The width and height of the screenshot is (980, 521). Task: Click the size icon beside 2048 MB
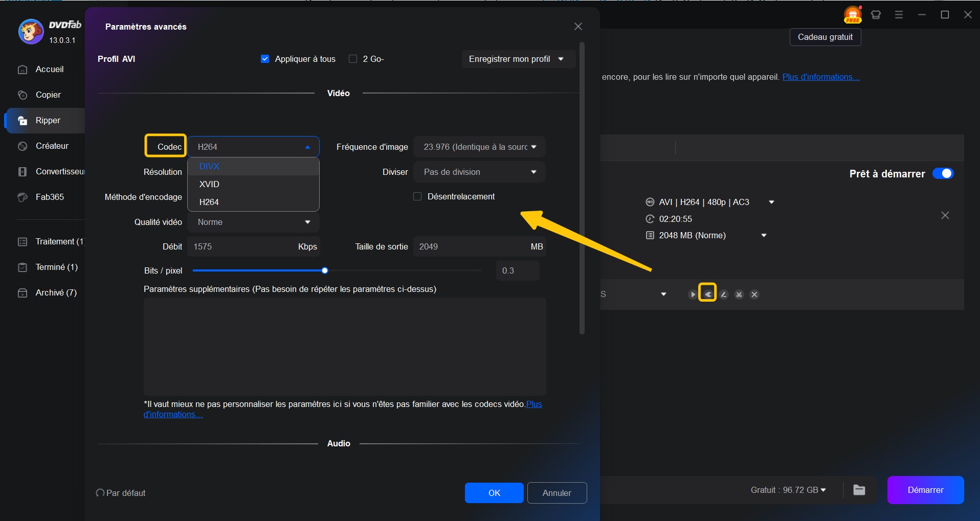[650, 235]
